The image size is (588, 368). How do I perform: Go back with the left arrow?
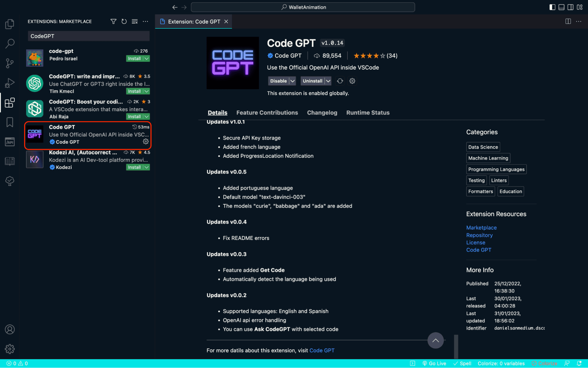175,7
